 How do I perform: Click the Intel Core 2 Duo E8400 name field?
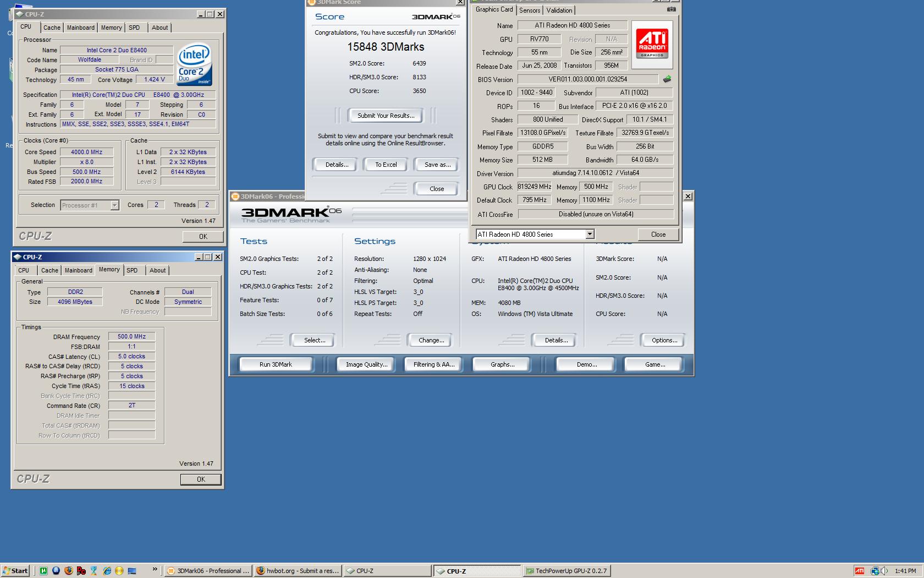117,50
